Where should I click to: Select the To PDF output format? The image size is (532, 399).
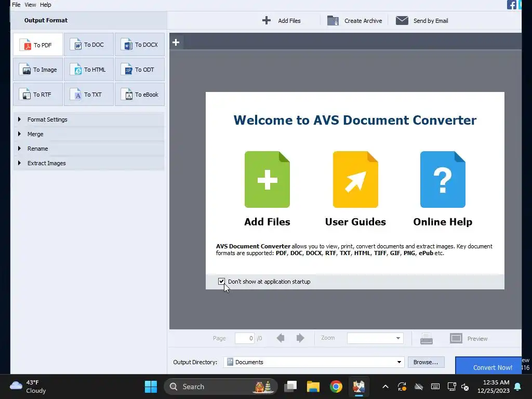(x=38, y=45)
